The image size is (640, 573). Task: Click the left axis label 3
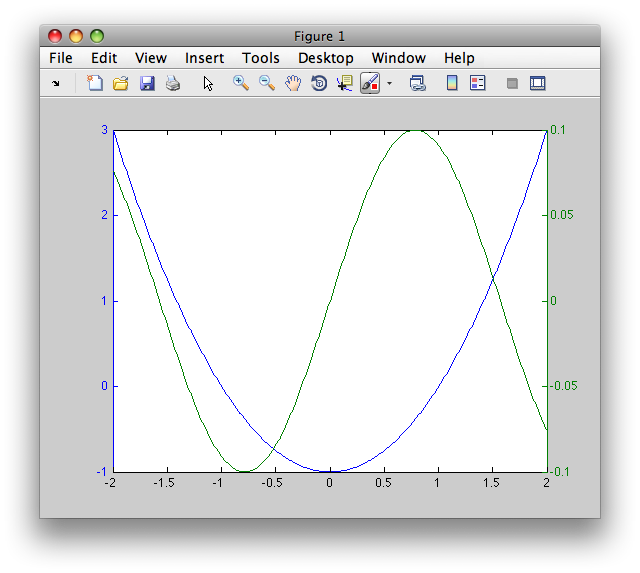(x=104, y=130)
